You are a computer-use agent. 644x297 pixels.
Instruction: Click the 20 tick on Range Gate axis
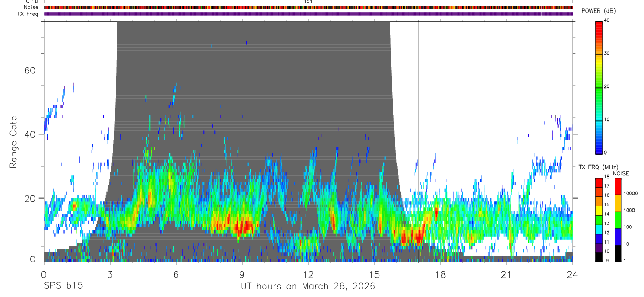point(30,199)
